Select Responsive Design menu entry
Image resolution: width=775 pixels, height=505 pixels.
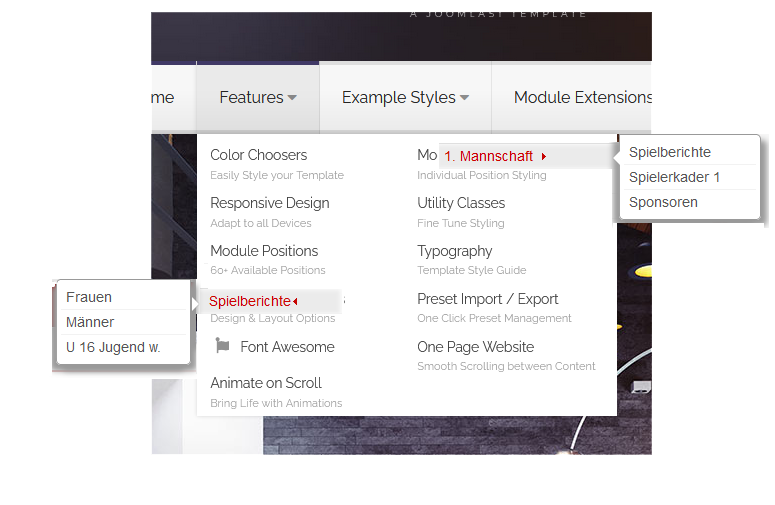click(x=269, y=203)
